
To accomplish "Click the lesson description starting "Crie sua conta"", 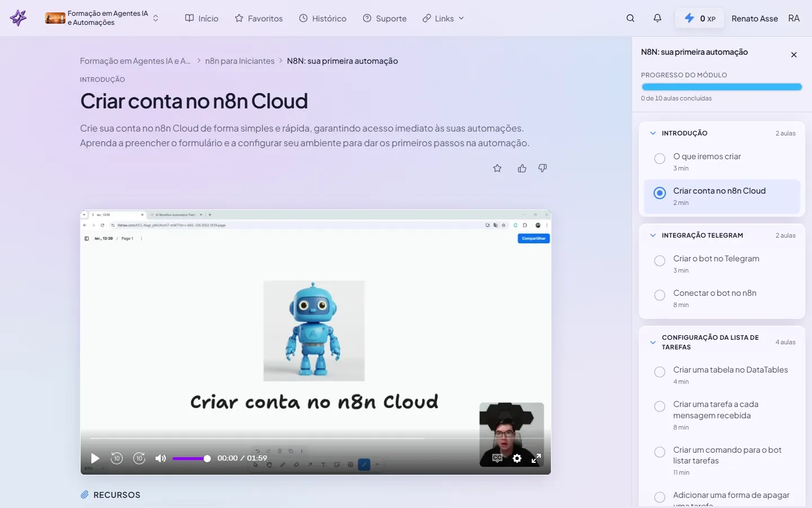I will point(304,135).
